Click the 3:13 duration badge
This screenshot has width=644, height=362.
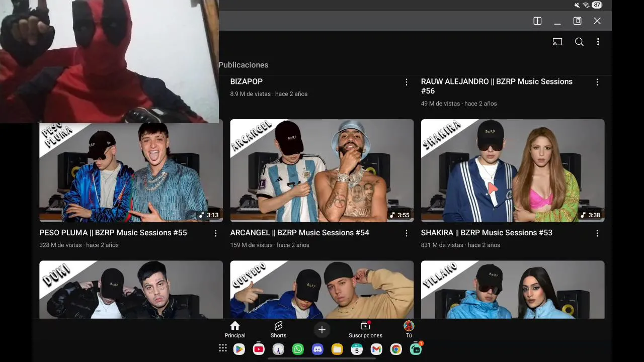click(x=209, y=215)
